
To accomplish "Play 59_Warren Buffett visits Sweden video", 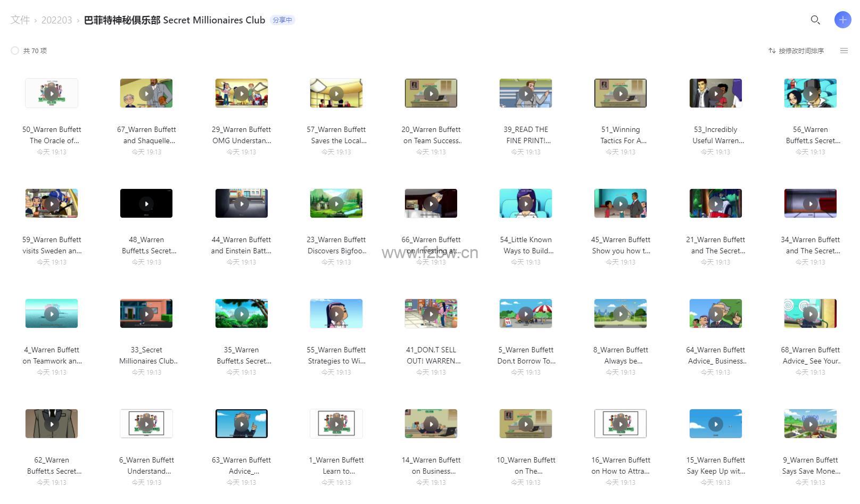I will (x=52, y=203).
